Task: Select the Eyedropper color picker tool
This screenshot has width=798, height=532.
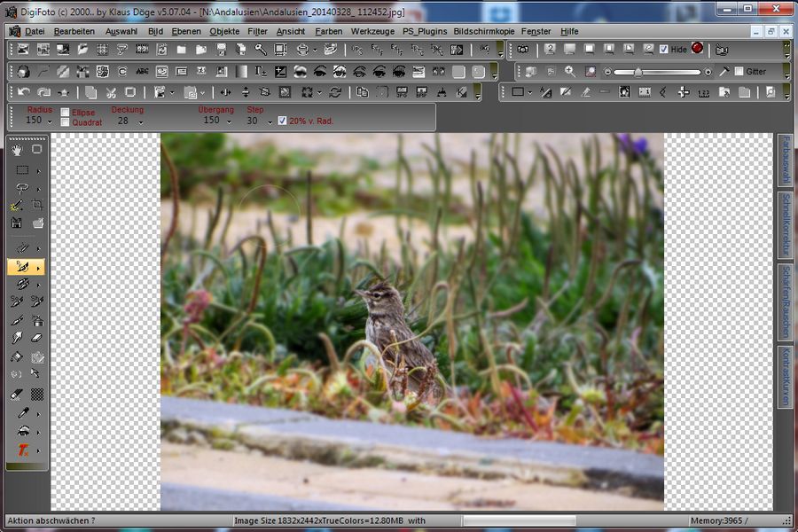Action: (22, 413)
